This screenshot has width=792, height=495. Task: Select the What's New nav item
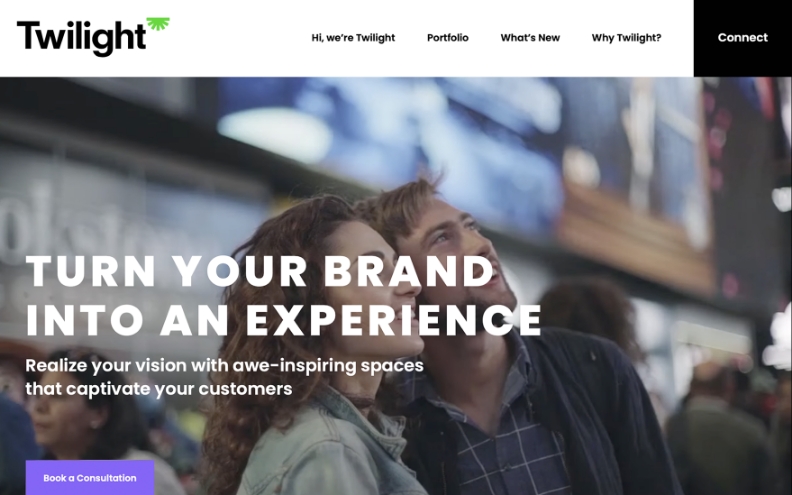click(x=530, y=38)
